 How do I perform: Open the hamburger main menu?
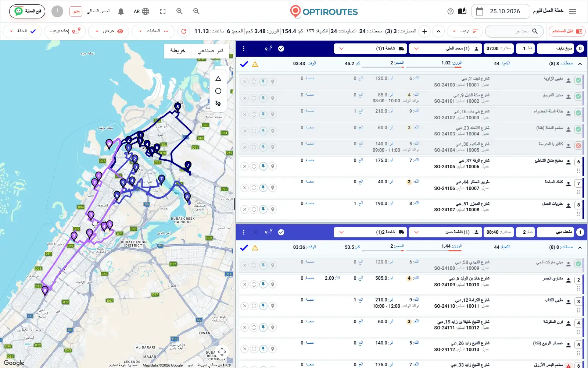click(x=573, y=11)
